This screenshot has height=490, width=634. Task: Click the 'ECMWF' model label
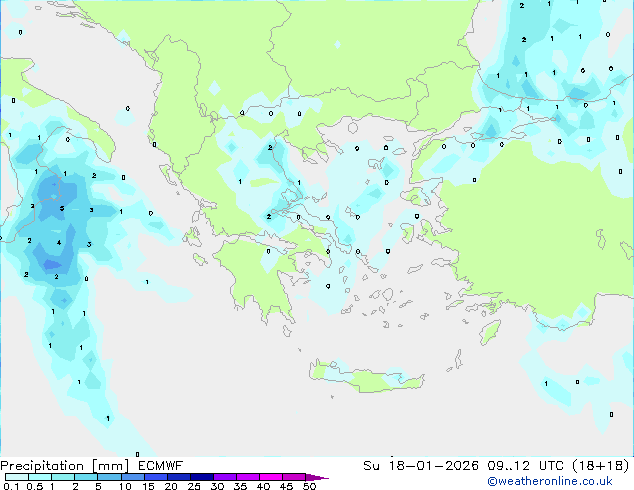161,466
